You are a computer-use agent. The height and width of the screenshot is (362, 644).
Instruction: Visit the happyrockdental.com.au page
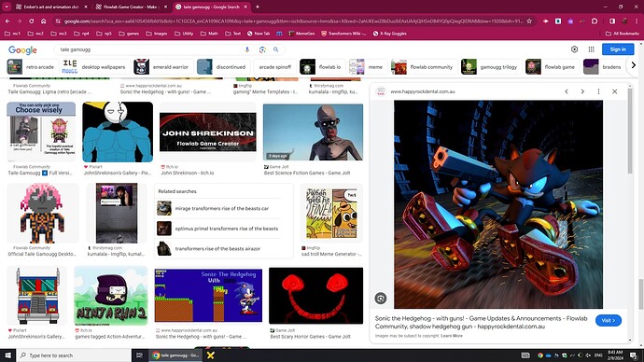609,320
